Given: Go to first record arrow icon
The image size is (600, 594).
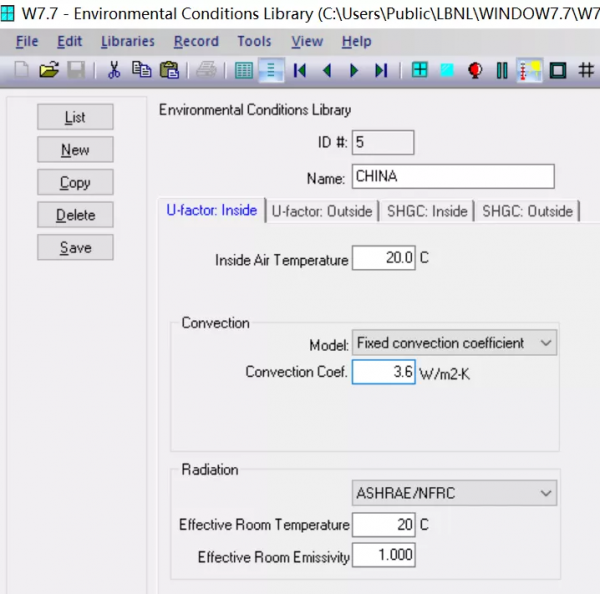Looking at the screenshot, I should tap(299, 70).
